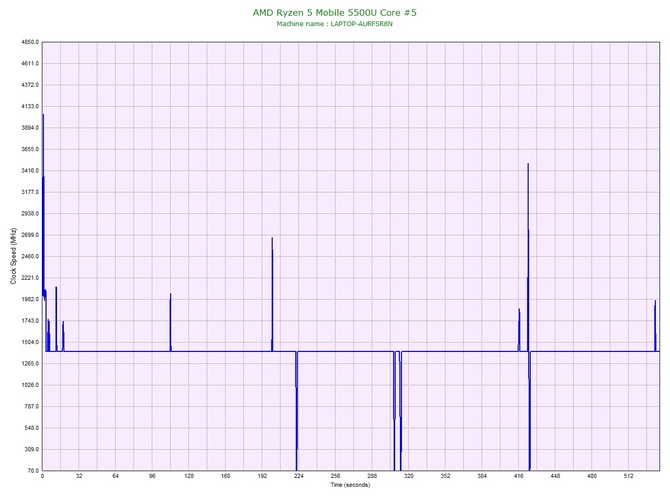Click the machine name LAPTOP-AURFSR8N text
Image resolution: width=670 pixels, height=502 pixels.
[361, 24]
